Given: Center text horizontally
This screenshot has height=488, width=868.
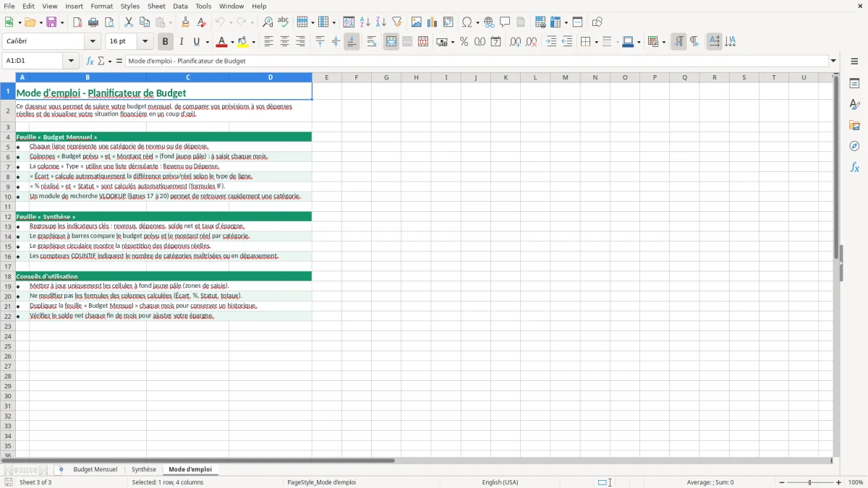Looking at the screenshot, I should point(284,42).
